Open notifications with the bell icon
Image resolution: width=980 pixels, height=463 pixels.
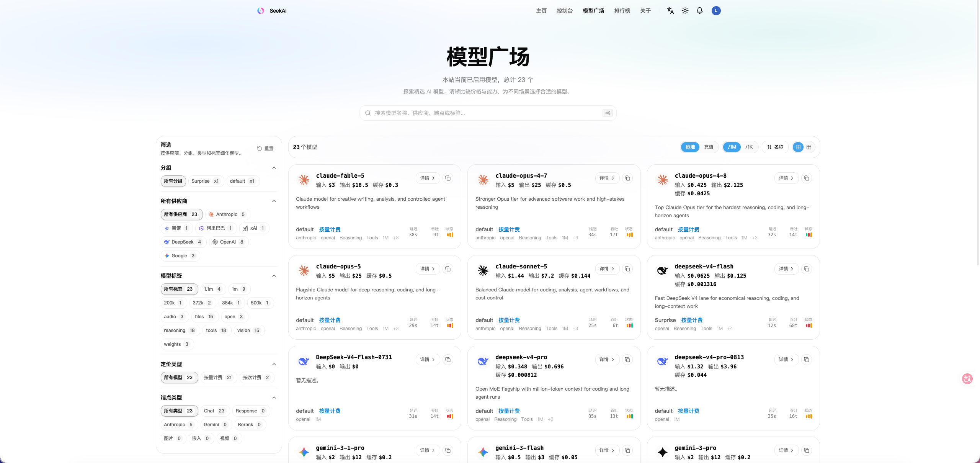click(699, 11)
